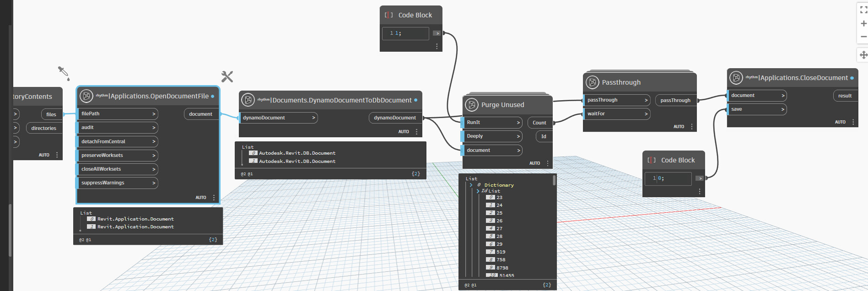Click the files output port of DirectoryContents

point(51,114)
